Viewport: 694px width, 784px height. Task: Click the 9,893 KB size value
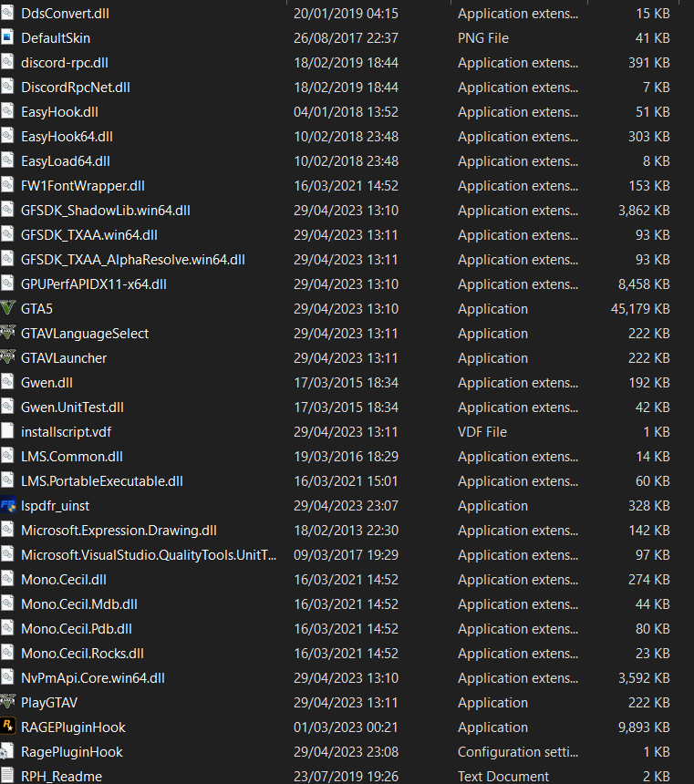point(644,727)
